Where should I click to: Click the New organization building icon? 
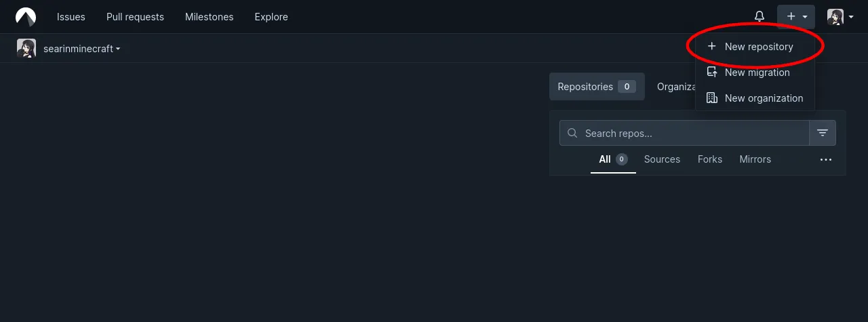tap(711, 98)
